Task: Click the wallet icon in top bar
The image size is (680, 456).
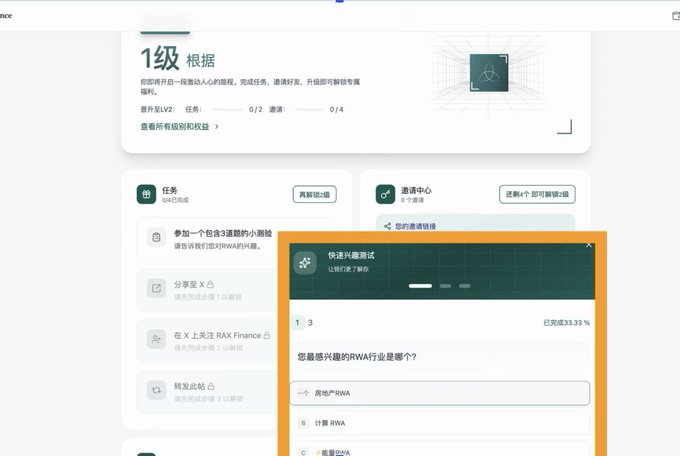Action: [x=676, y=16]
